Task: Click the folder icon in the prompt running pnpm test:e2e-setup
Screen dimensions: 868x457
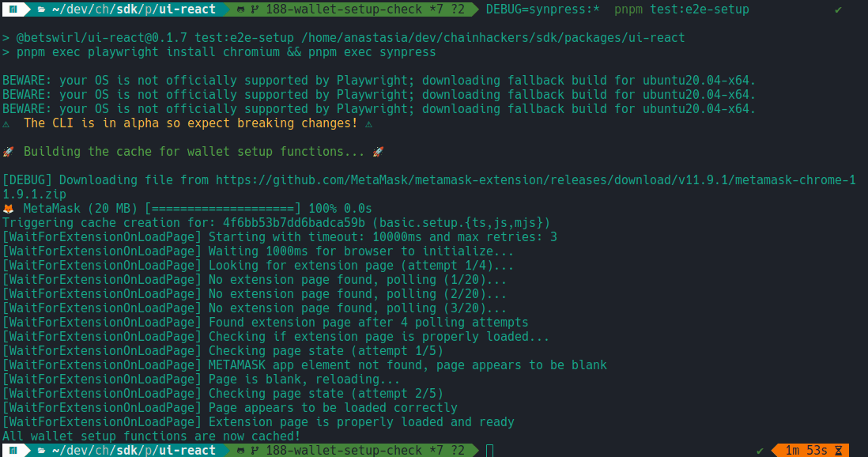Action: [x=42, y=9]
